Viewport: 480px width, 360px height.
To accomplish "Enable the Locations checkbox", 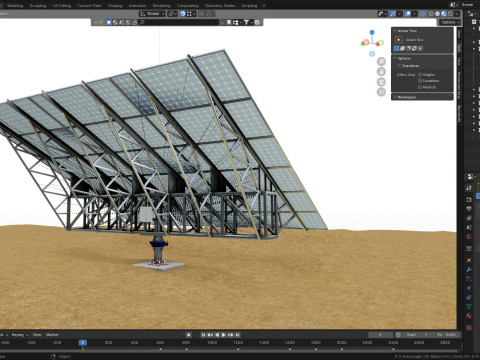I will pyautogui.click(x=420, y=81).
